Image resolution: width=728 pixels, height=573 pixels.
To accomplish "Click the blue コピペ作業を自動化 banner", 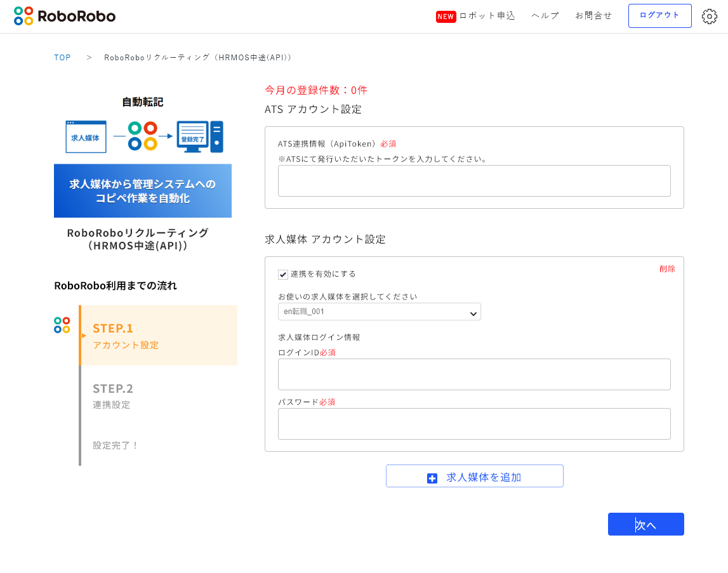I will [143, 191].
